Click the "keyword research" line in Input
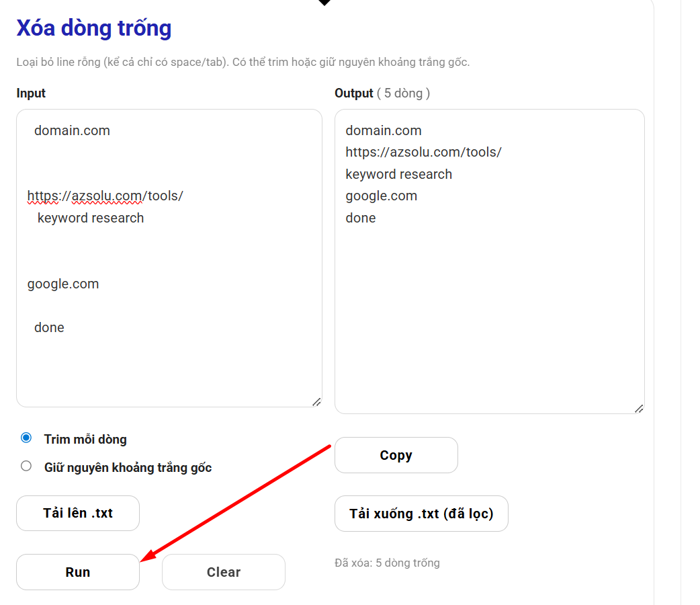The width and height of the screenshot is (700, 605). (x=91, y=218)
